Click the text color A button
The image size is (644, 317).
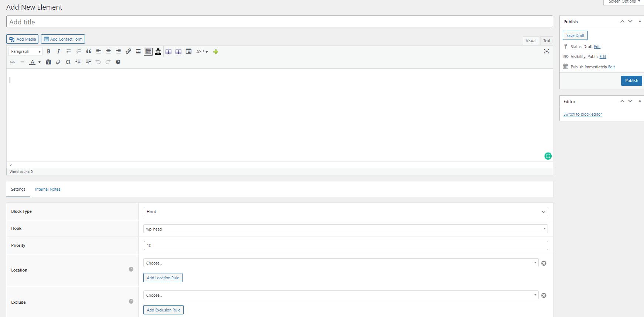33,62
